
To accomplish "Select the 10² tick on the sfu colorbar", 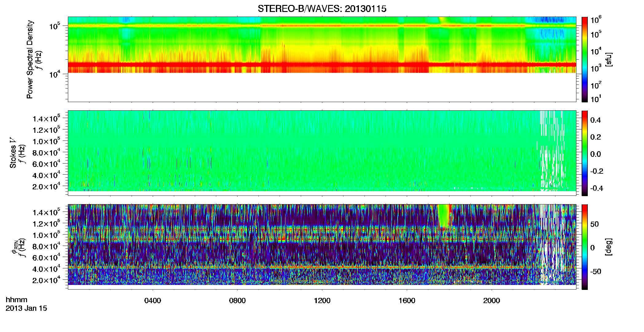I will pyautogui.click(x=596, y=85).
